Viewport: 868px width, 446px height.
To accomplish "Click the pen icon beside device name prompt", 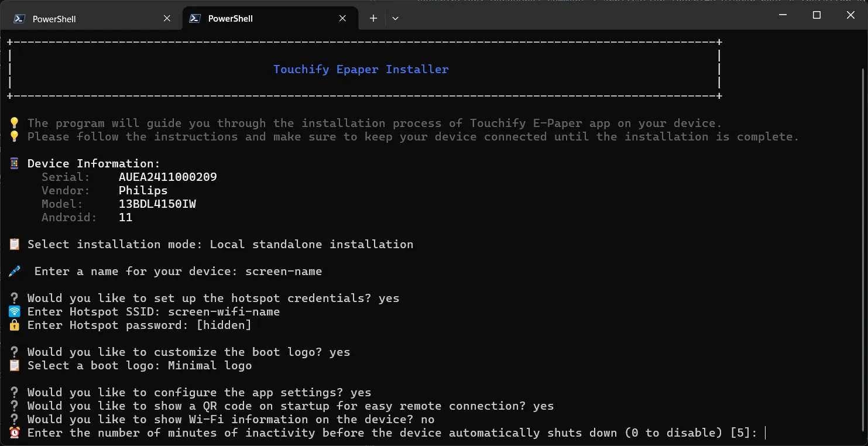I will click(15, 271).
